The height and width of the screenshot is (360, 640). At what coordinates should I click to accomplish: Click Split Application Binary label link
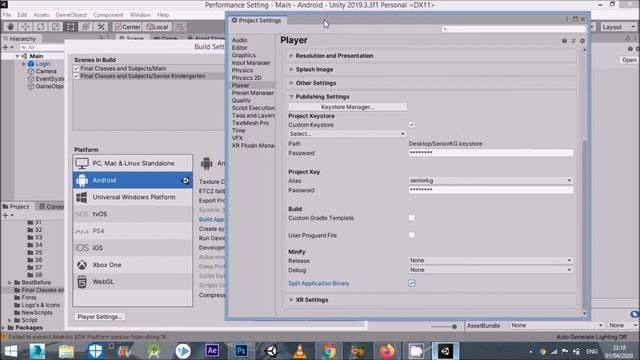tap(319, 283)
